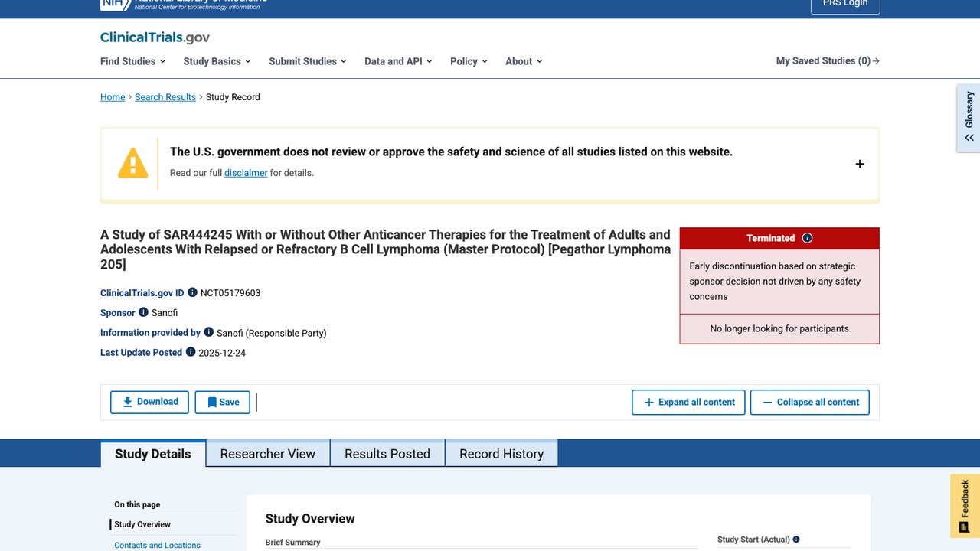Click Collapse all content button
980x551 pixels.
point(810,402)
